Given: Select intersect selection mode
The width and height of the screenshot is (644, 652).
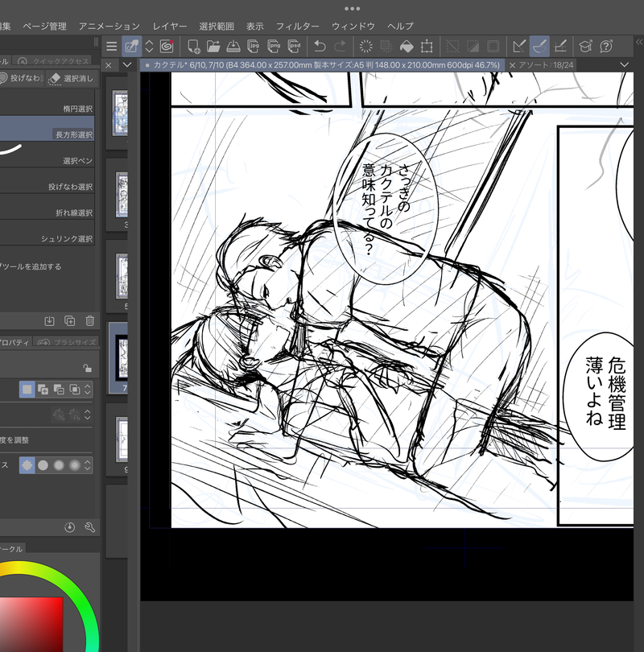Looking at the screenshot, I should pyautogui.click(x=74, y=390).
